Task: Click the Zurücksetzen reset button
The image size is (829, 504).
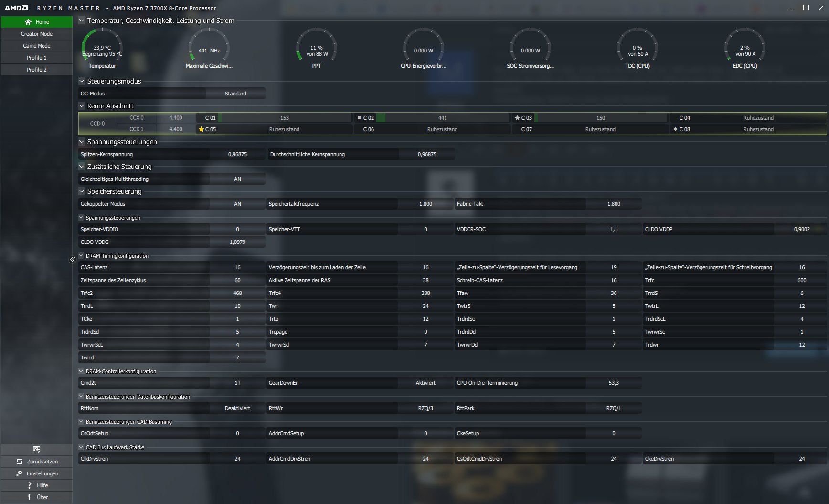Action: (37, 462)
